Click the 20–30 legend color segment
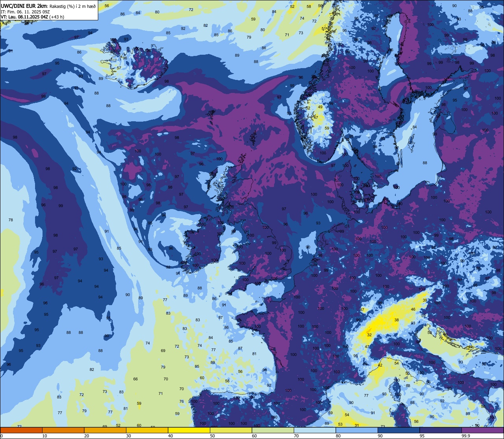The width and height of the screenshot is (504, 439). click(105, 430)
